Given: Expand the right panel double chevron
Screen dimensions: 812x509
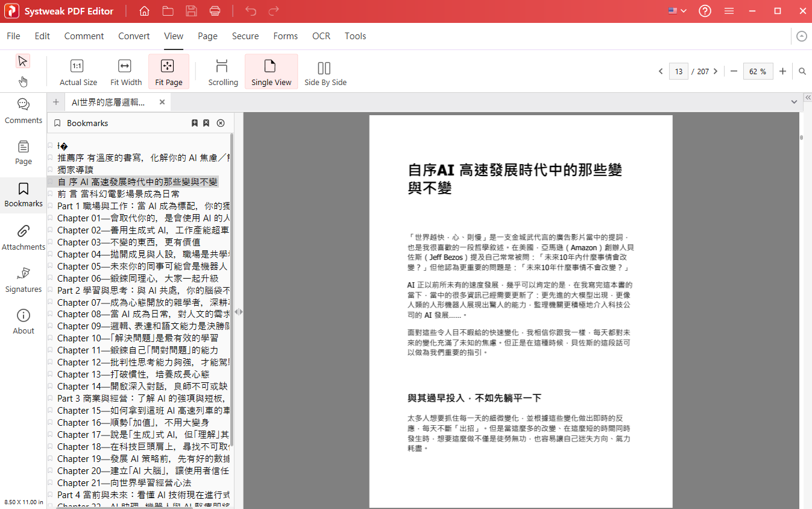Looking at the screenshot, I should (808, 97).
